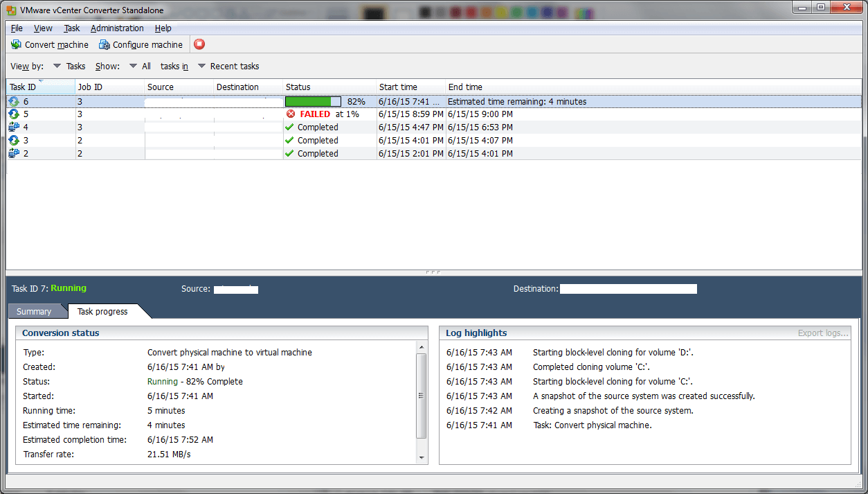Click 'Estimated time remaining: 4 minutes' in task 6 row
868x494 pixels.
tap(517, 102)
